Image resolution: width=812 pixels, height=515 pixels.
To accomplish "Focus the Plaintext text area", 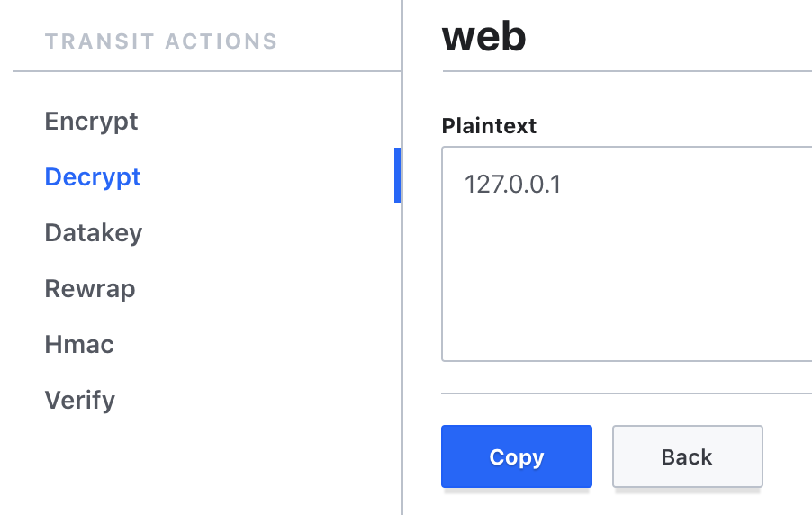I will (627, 254).
